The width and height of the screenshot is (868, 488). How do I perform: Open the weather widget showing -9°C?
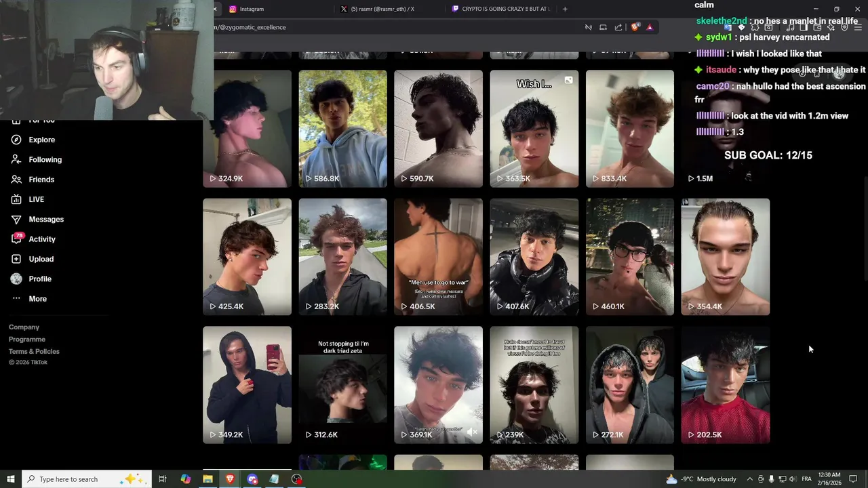click(701, 479)
